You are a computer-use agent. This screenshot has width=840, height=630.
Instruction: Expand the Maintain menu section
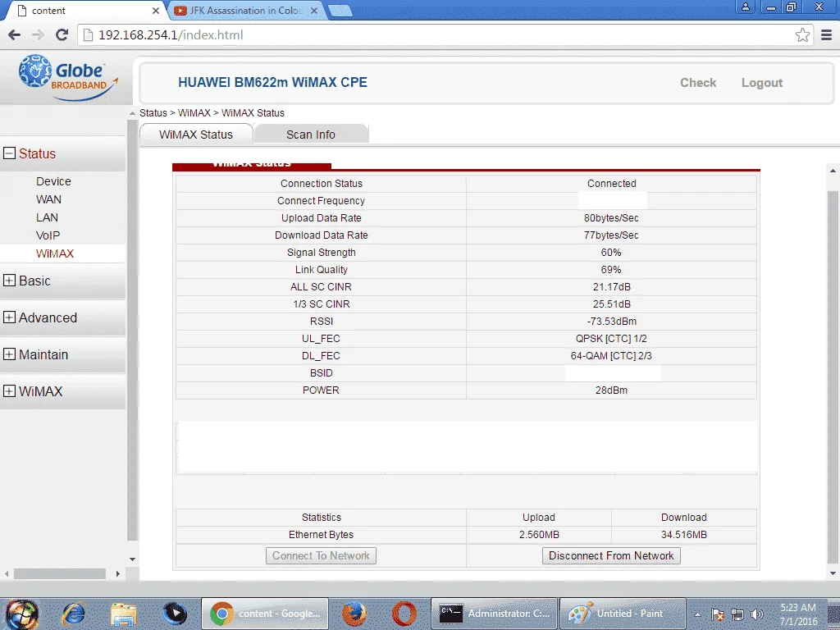[x=9, y=354]
